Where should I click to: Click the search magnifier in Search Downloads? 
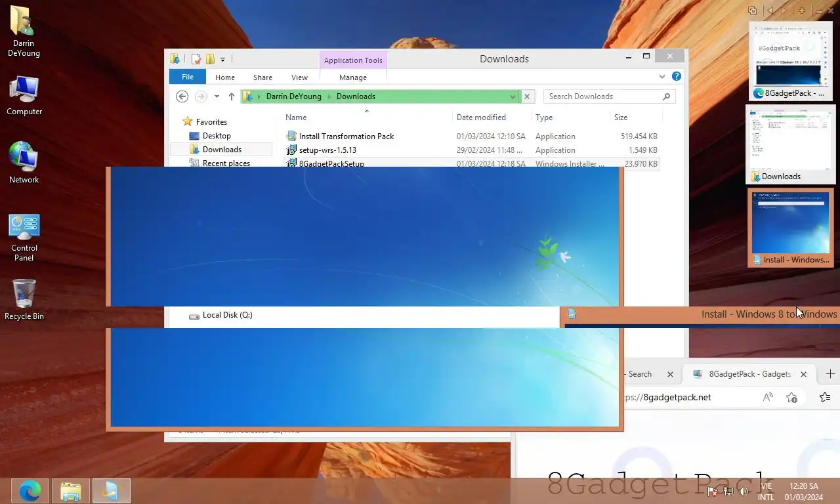pos(666,96)
